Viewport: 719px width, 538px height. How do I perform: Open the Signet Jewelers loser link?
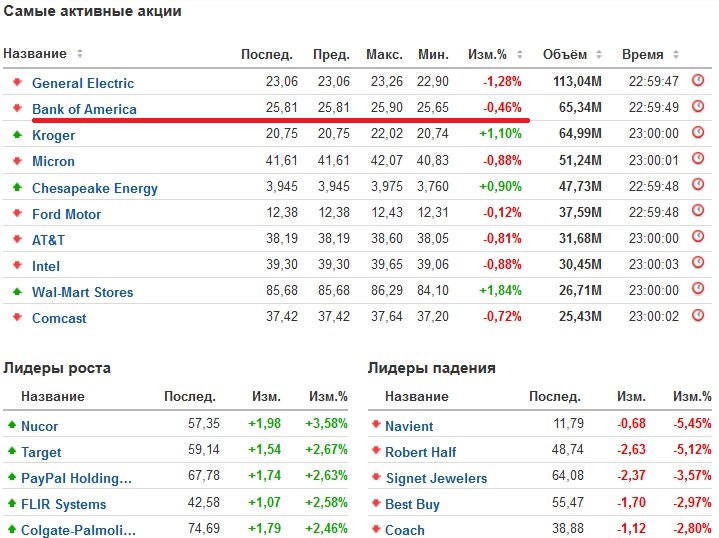[x=436, y=478]
